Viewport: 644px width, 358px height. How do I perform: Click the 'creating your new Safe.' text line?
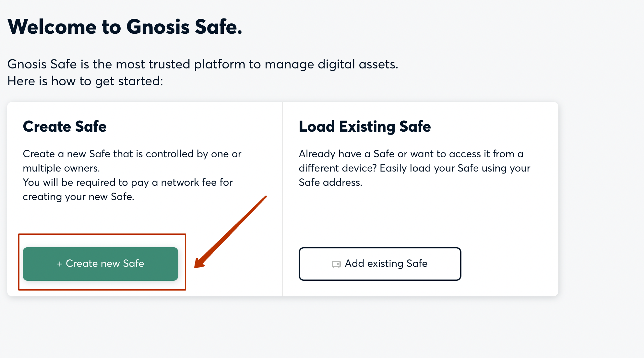[78, 197]
